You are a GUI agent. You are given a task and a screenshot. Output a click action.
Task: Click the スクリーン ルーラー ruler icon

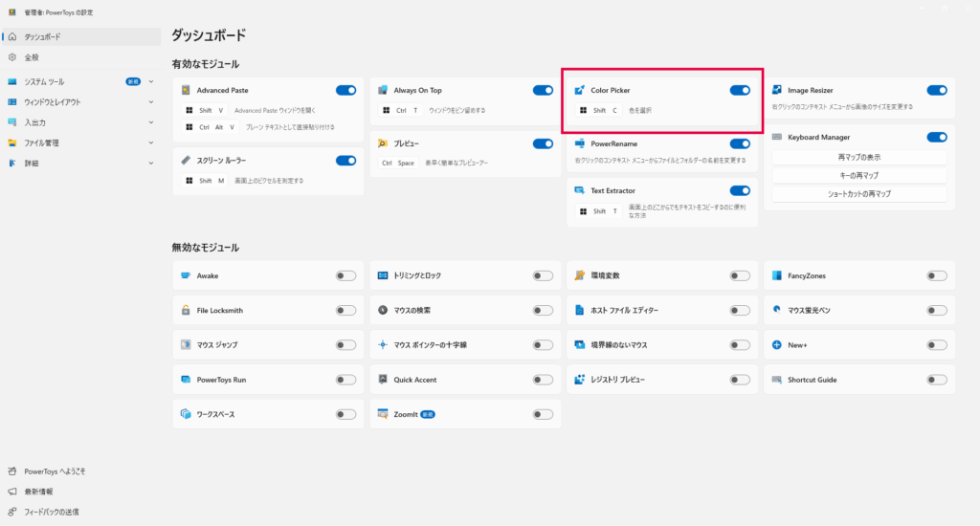[x=186, y=161]
